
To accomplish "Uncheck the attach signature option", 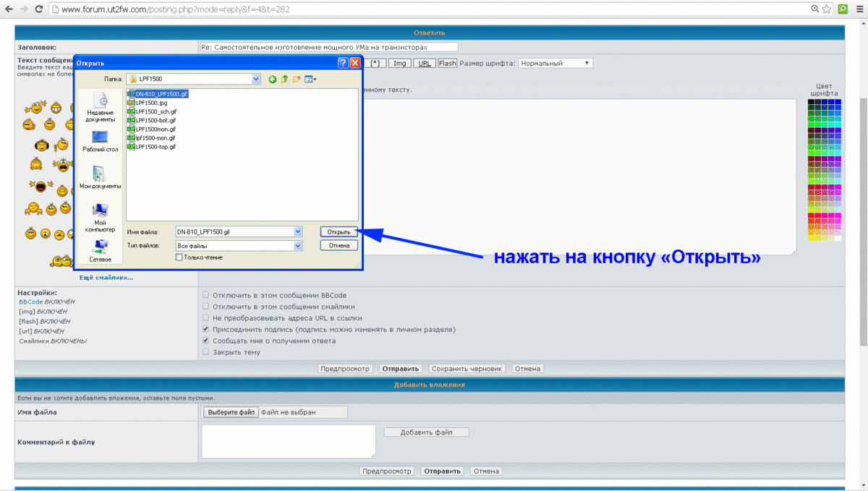I will tap(206, 329).
